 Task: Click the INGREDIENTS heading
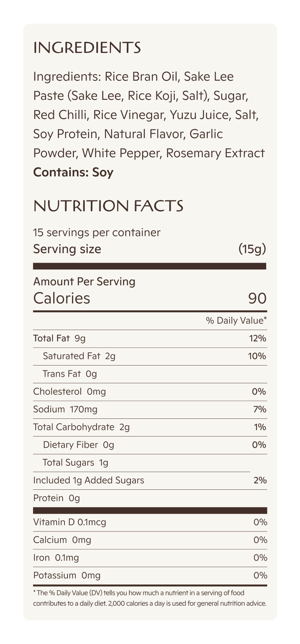[x=87, y=48]
